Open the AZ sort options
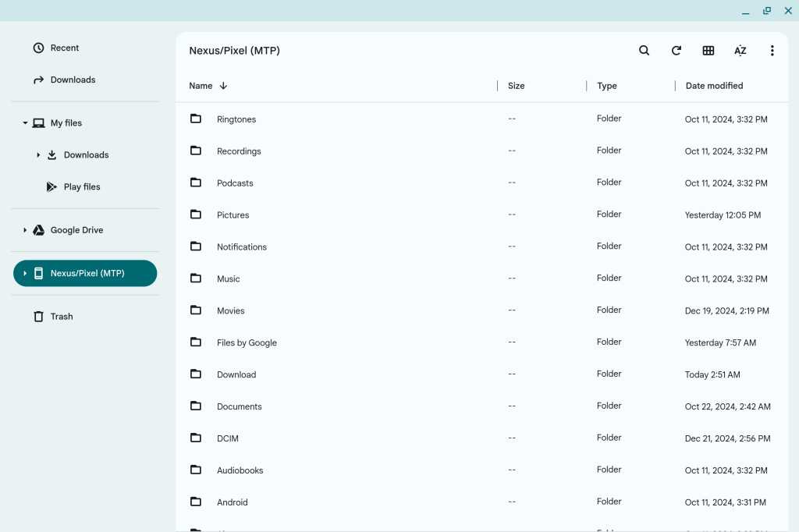 pyautogui.click(x=740, y=51)
